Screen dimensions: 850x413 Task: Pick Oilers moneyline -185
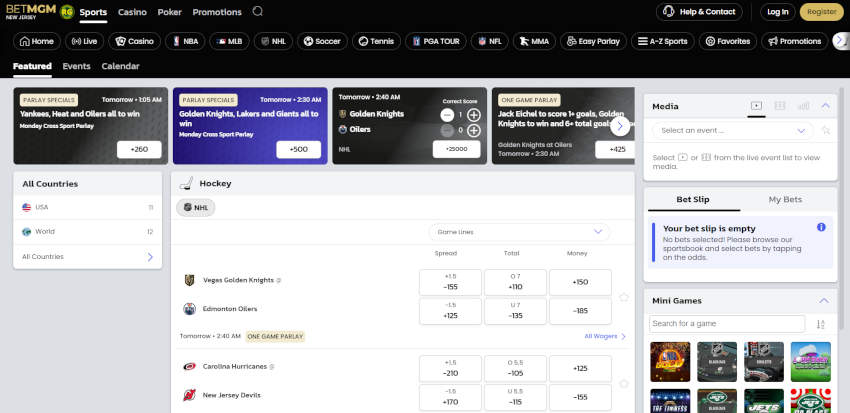[580, 311]
